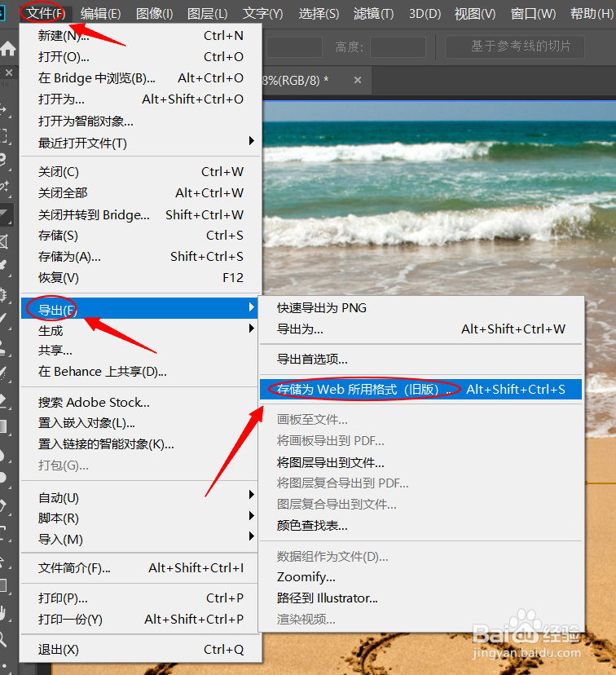616x675 pixels.
Task: Choose 置入链接的智能对象(K)...
Action: coord(141,444)
